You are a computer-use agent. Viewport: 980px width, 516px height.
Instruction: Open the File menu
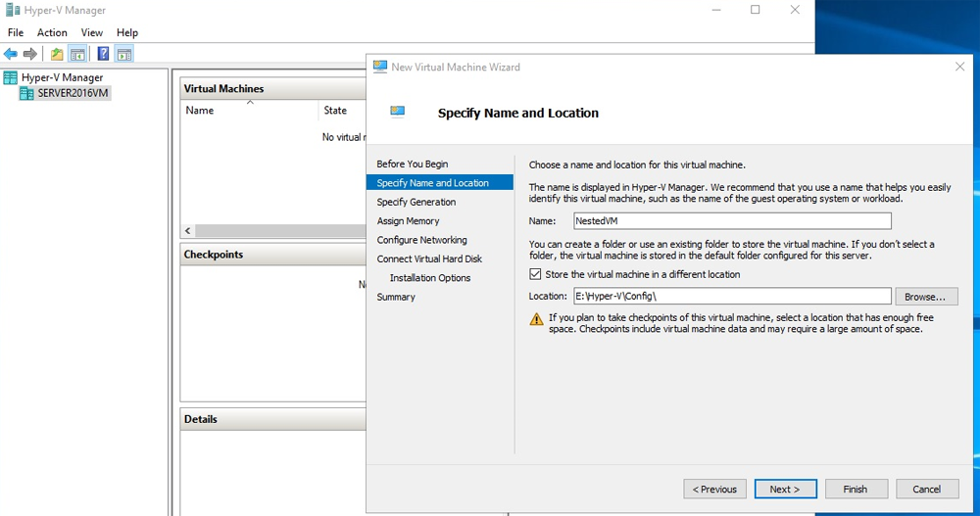16,32
